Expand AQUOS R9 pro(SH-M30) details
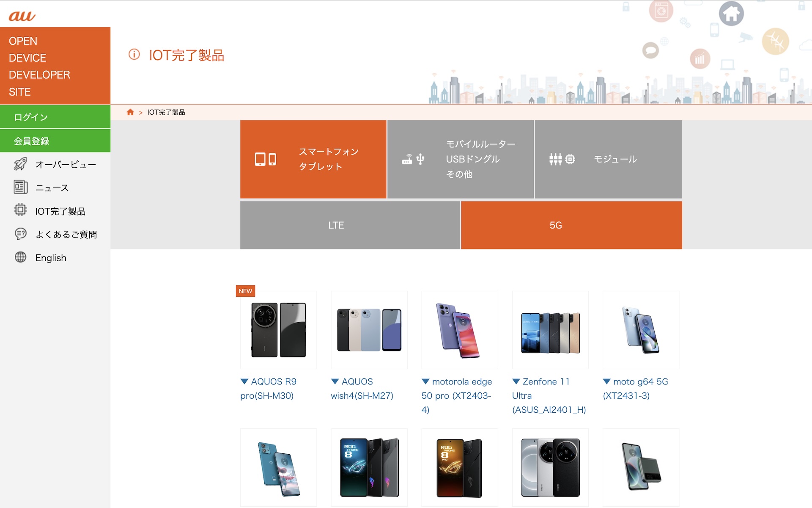Viewport: 812px width, 508px height. coord(268,389)
